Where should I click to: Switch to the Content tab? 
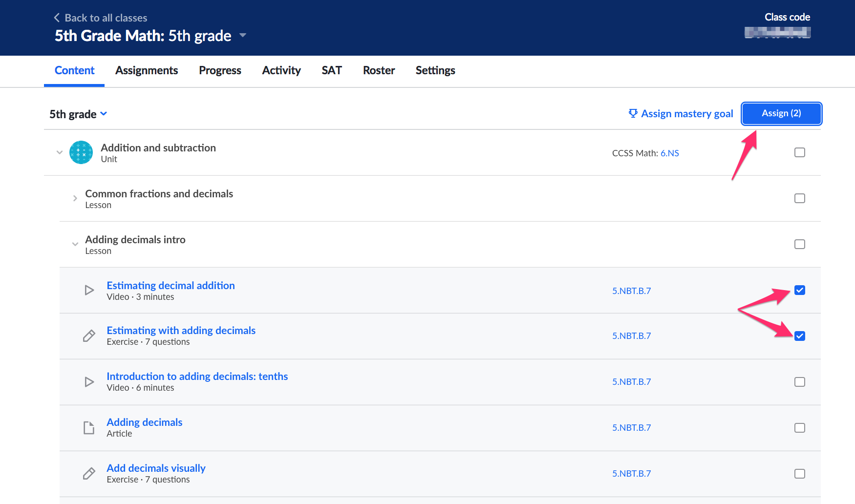point(74,71)
